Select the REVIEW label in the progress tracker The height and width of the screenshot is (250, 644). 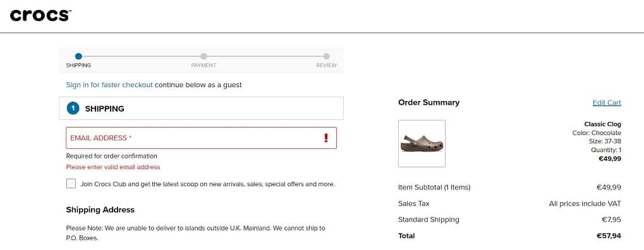(326, 65)
